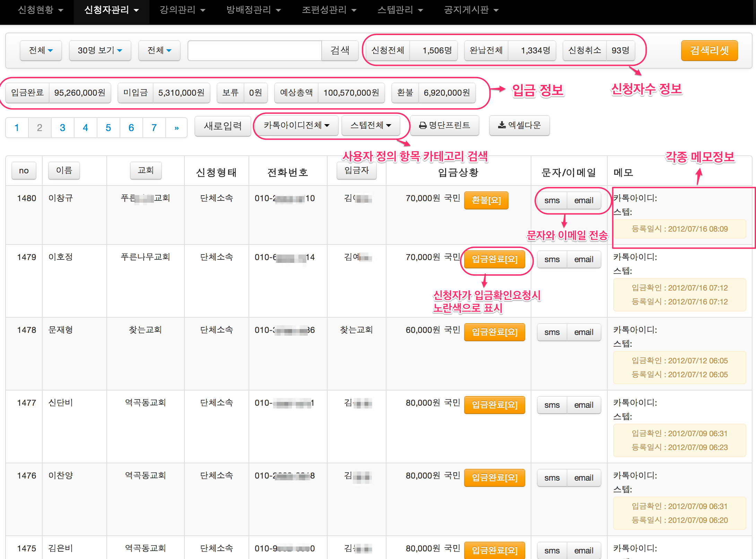The image size is (756, 559).
Task: Open the 공지게시판 menu
Action: pyautogui.click(x=471, y=10)
